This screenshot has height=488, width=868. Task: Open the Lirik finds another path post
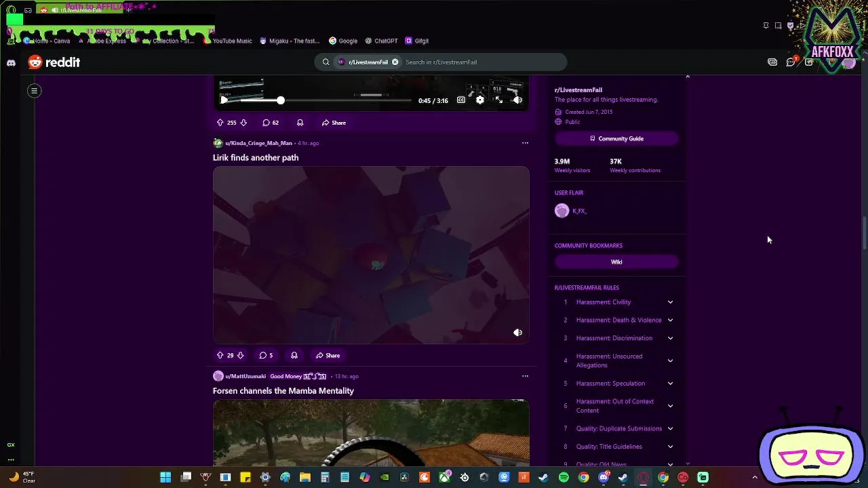(x=256, y=157)
